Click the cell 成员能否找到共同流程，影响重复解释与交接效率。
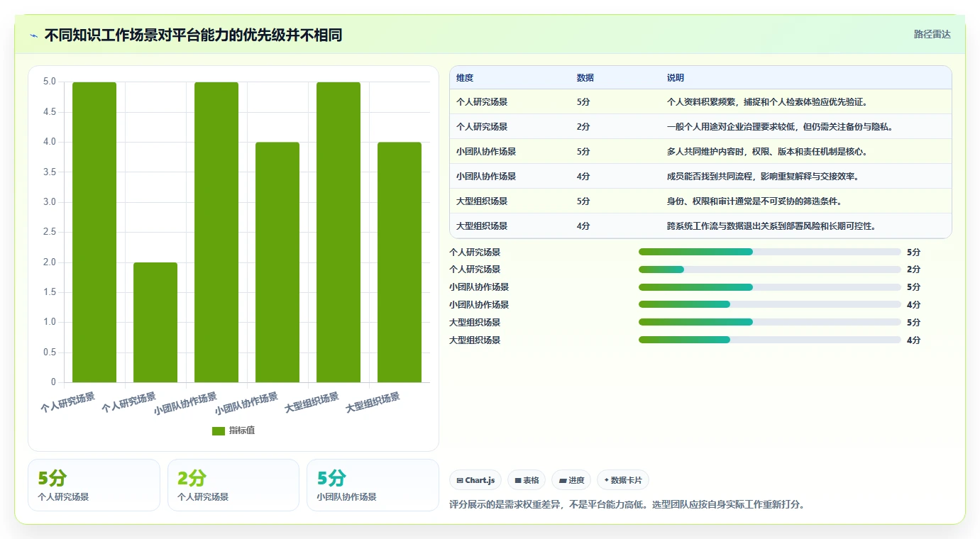This screenshot has height=539, width=980. [763, 177]
